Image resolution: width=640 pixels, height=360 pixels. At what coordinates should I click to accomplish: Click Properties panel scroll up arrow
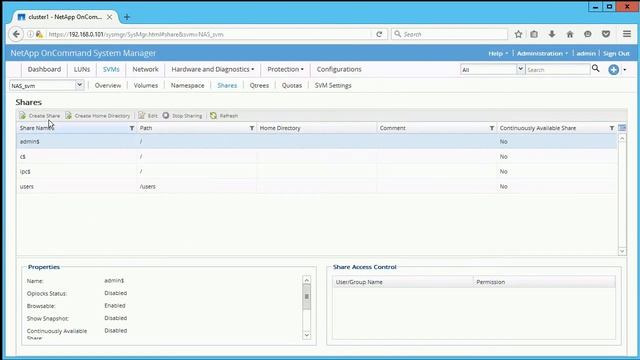[x=307, y=280]
